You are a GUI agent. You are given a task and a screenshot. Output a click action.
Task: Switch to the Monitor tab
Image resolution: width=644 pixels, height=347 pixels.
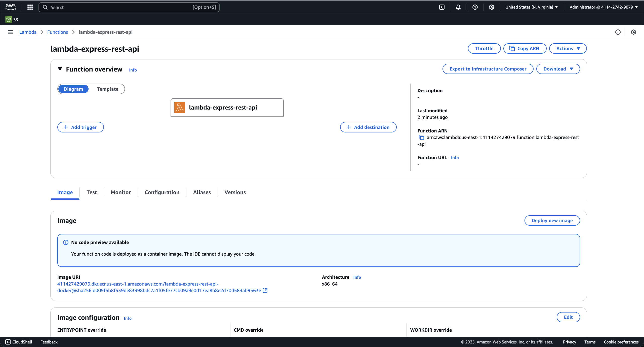point(120,192)
